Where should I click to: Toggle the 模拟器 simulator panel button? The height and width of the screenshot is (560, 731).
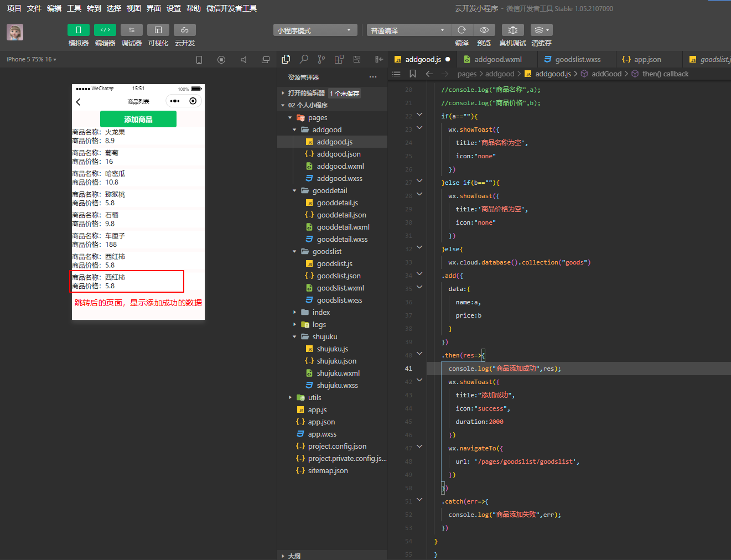pyautogui.click(x=78, y=30)
